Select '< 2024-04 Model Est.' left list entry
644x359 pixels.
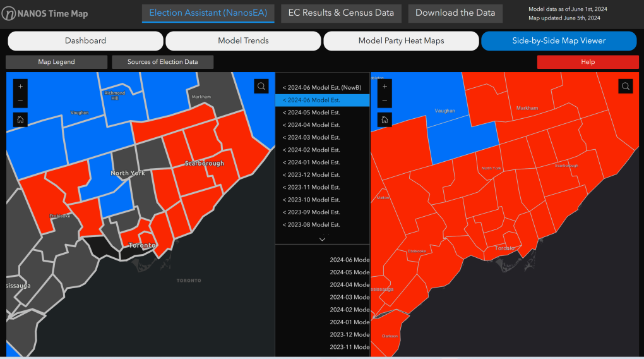point(323,125)
